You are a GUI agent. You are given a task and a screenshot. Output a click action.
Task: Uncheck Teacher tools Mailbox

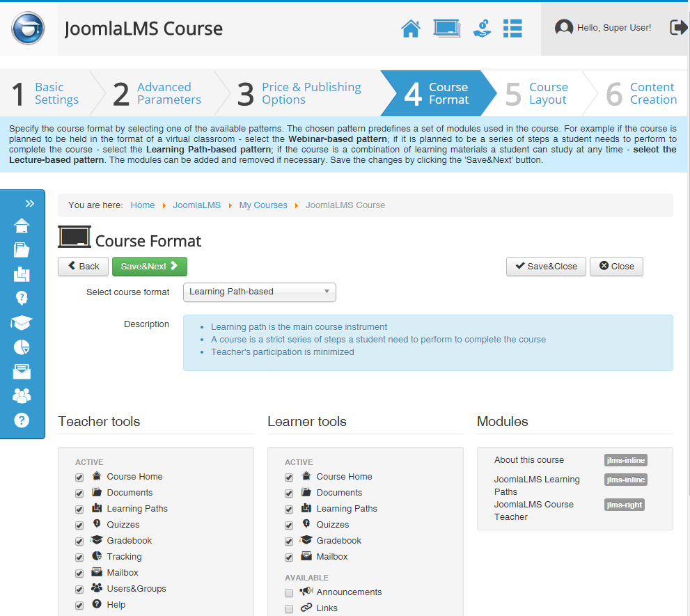click(x=79, y=574)
